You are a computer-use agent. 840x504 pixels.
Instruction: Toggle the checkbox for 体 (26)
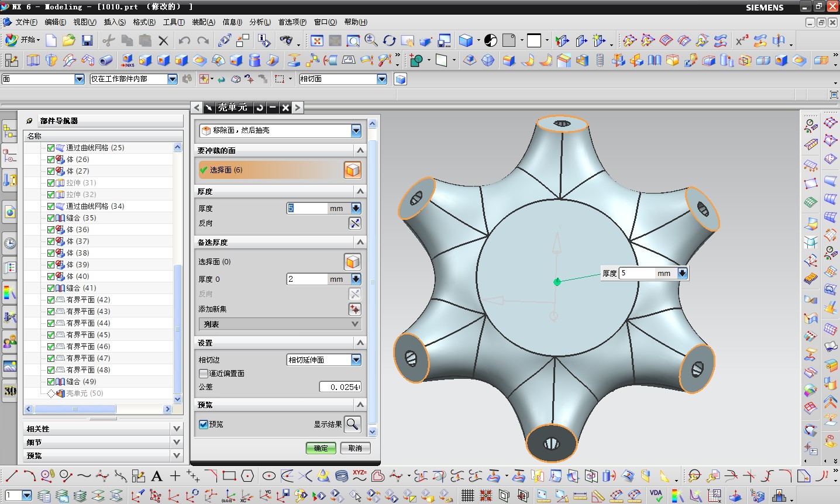[x=51, y=160]
